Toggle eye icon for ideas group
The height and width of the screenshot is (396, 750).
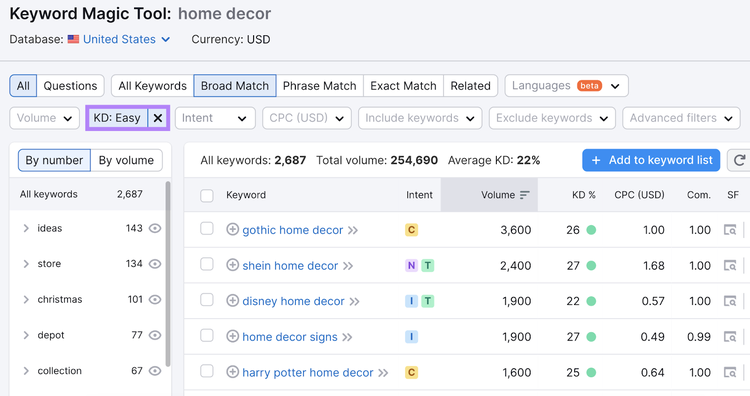[154, 228]
